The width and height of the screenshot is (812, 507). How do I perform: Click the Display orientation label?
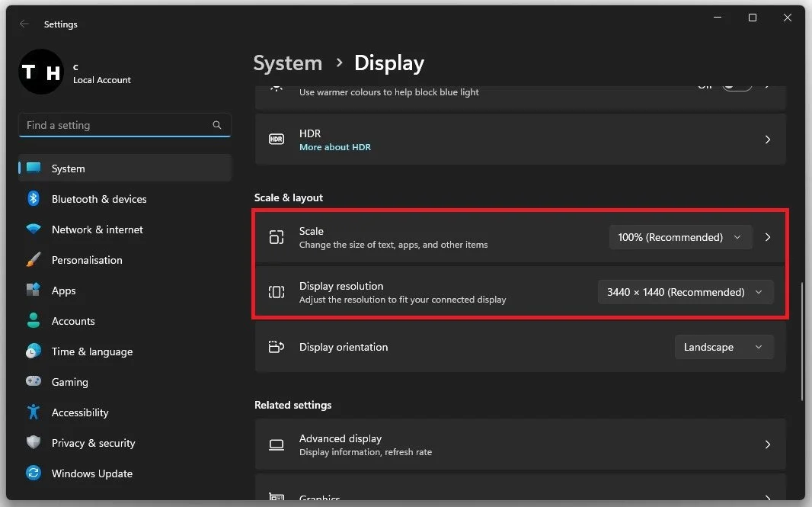(344, 347)
